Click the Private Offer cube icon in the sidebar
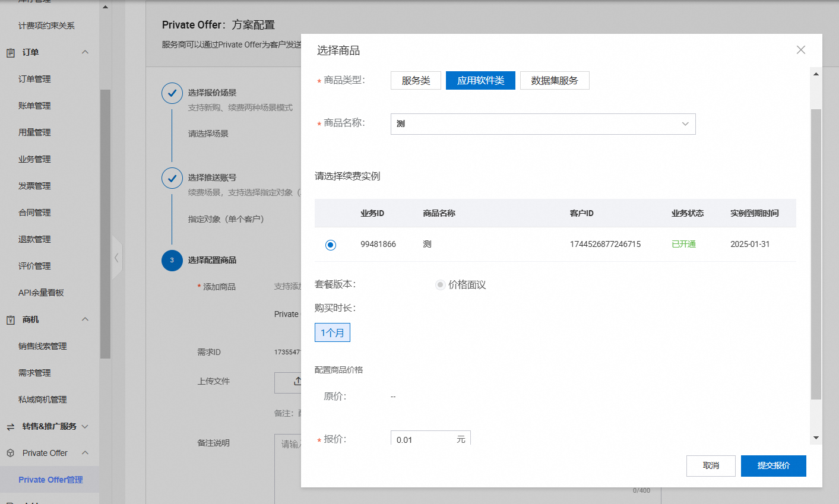Image resolution: width=839 pixels, height=504 pixels. pyautogui.click(x=11, y=454)
